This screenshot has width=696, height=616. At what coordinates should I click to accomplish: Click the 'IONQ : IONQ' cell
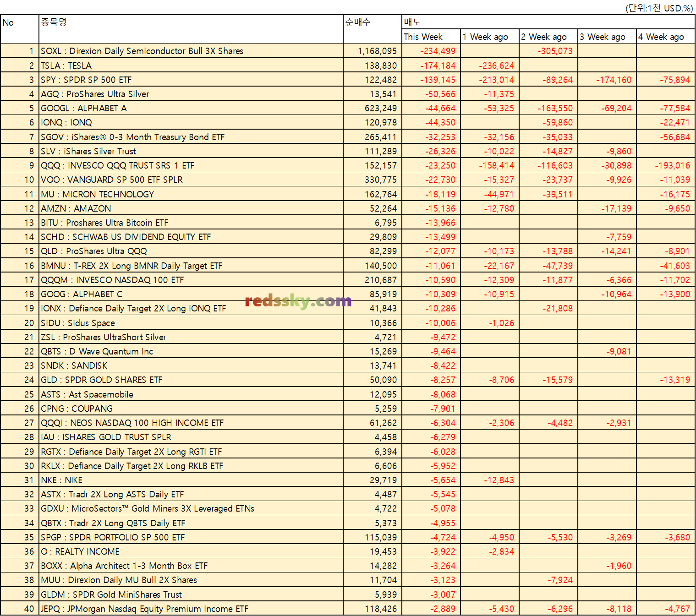(191, 122)
